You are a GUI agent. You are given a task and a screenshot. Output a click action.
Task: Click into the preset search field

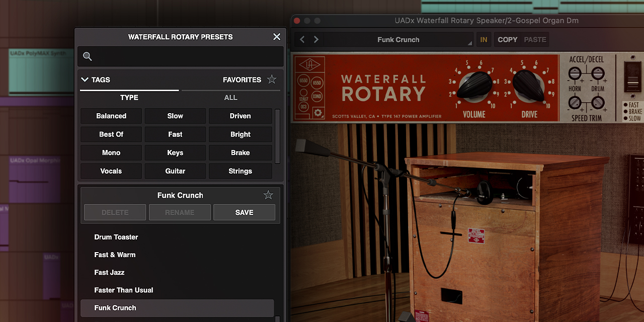click(181, 56)
